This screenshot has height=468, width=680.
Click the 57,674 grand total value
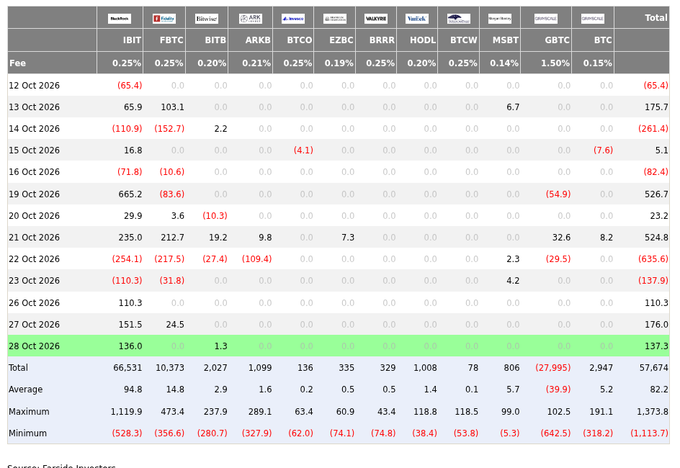click(x=654, y=368)
